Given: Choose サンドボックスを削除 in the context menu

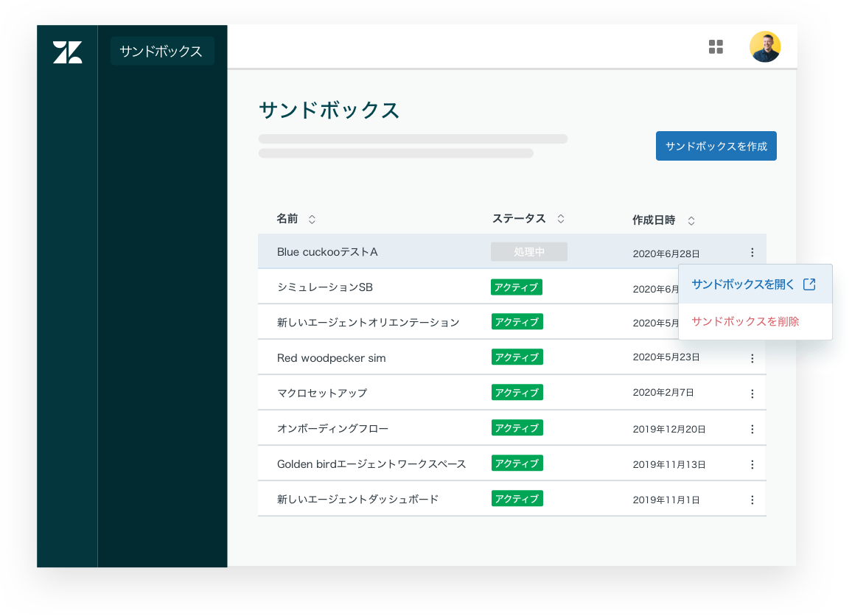Looking at the screenshot, I should 745,321.
